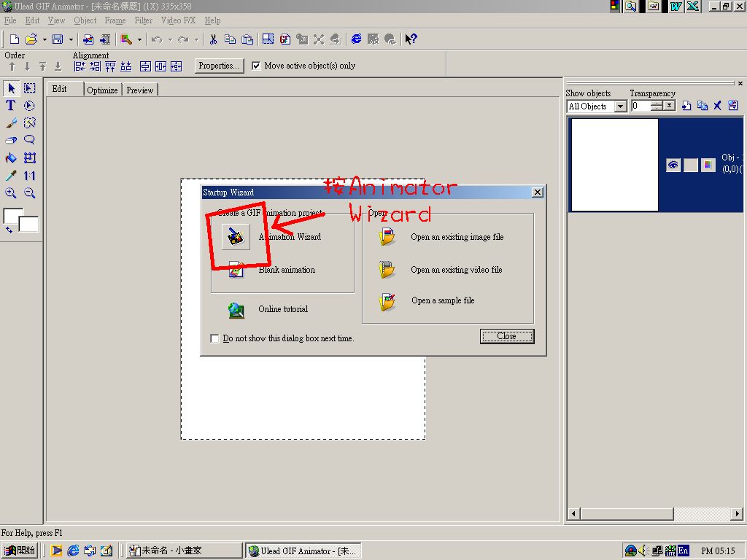Image resolution: width=747 pixels, height=560 pixels.
Task: Click the Properties... button
Action: (219, 66)
